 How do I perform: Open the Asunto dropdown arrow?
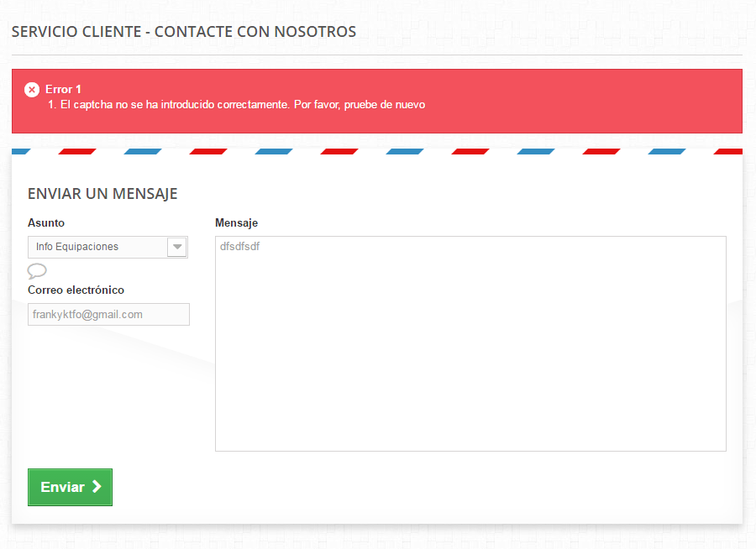pyautogui.click(x=177, y=247)
